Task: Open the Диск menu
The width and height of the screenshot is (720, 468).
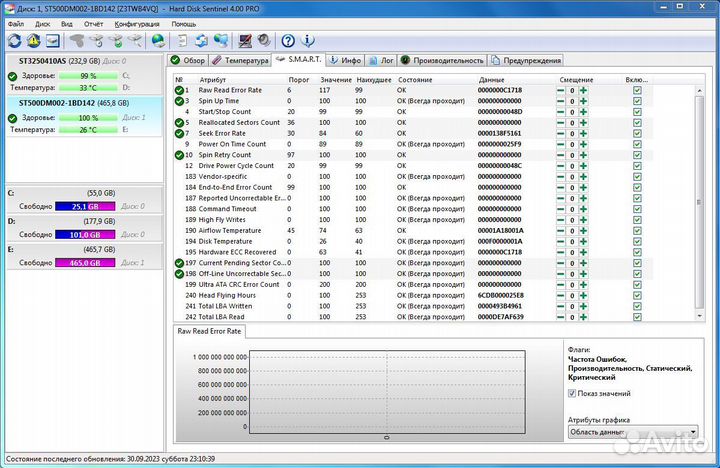Action: pyautogui.click(x=43, y=24)
